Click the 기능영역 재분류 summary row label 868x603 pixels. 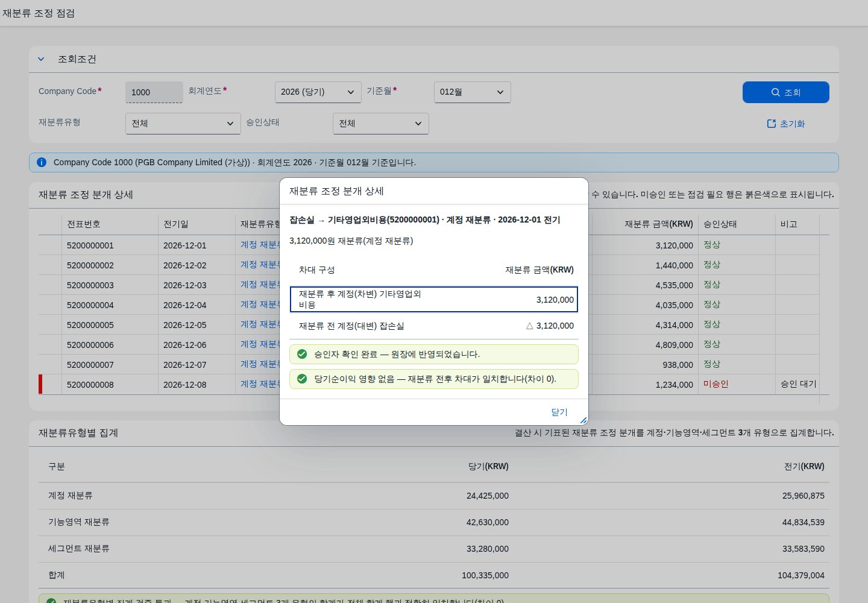coord(79,522)
